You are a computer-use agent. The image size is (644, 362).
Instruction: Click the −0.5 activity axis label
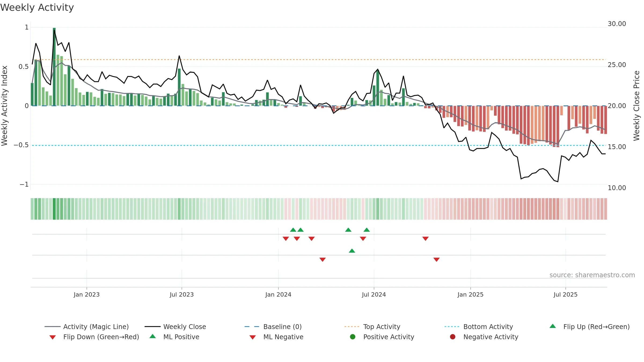[x=21, y=145]
